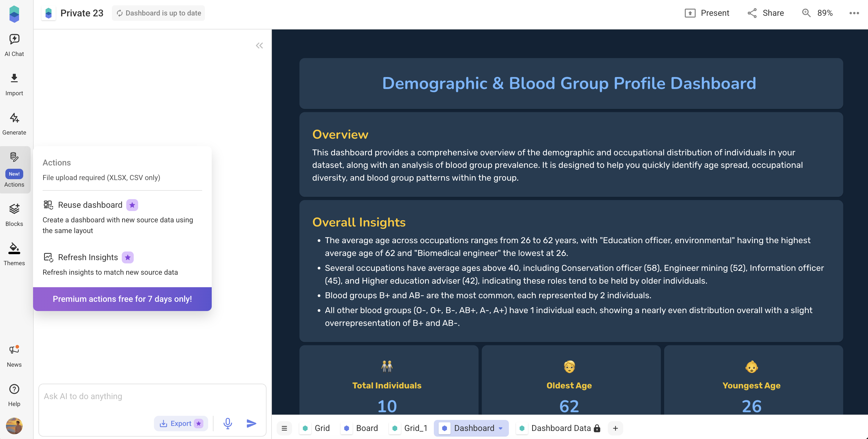Select the Reuse dashboard action
Image resolution: width=868 pixels, height=439 pixels.
90,205
